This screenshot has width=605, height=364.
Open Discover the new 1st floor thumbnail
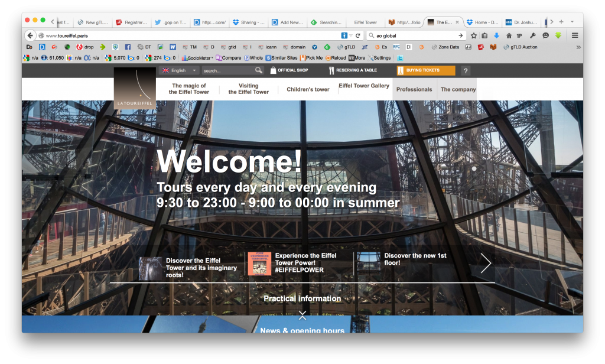pos(369,262)
